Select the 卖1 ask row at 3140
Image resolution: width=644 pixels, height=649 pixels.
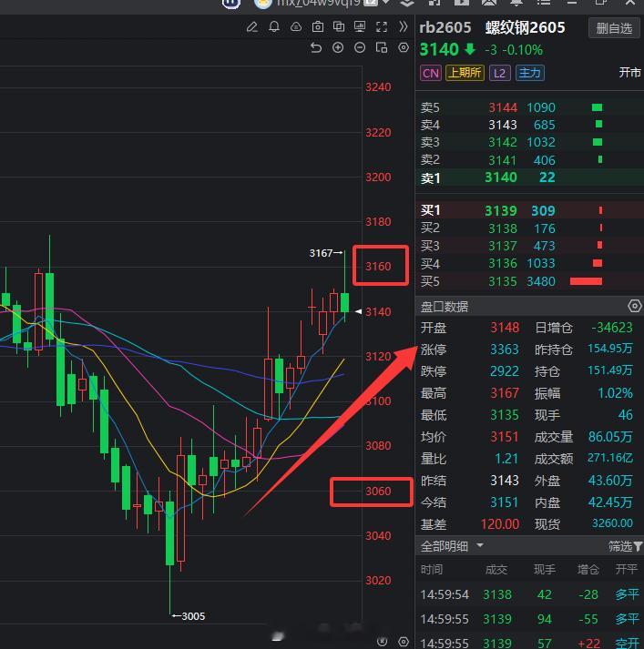pyautogui.click(x=529, y=178)
